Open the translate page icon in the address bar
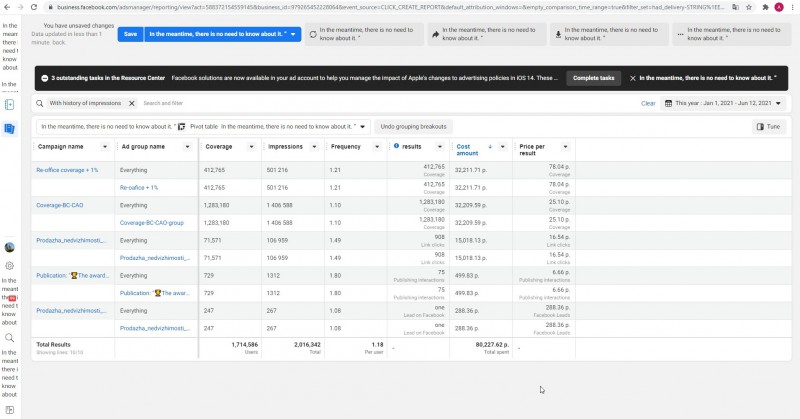The width and height of the screenshot is (800, 419). click(x=735, y=7)
